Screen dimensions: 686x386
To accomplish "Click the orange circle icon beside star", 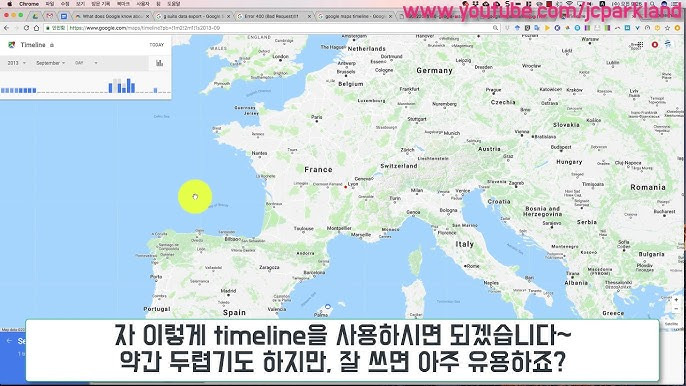I will (677, 28).
